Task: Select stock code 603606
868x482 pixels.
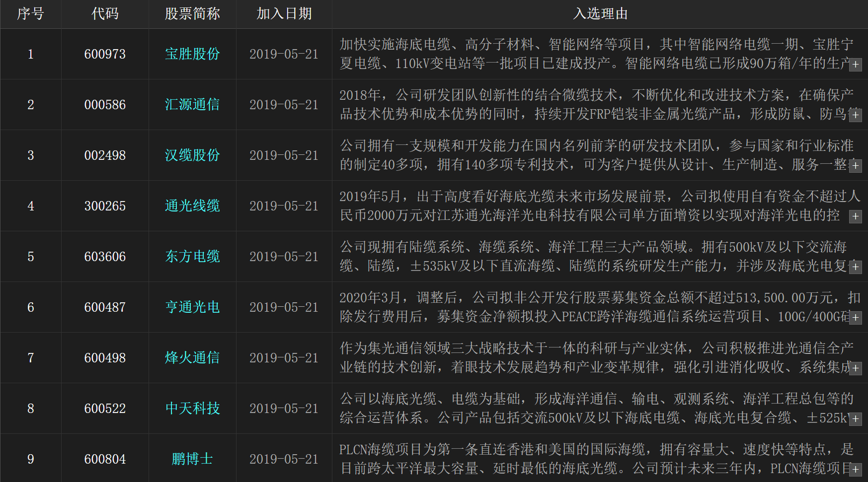Action: pos(105,257)
